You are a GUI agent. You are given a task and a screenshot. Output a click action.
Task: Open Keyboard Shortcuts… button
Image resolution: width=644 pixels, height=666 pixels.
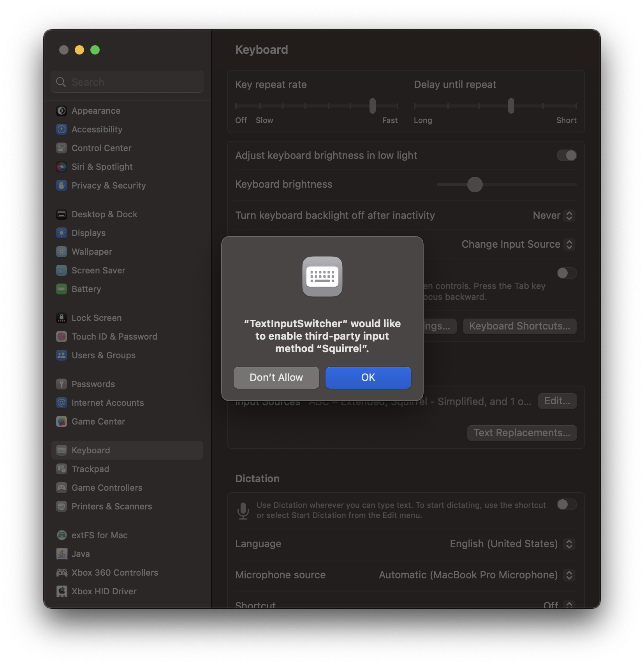520,326
